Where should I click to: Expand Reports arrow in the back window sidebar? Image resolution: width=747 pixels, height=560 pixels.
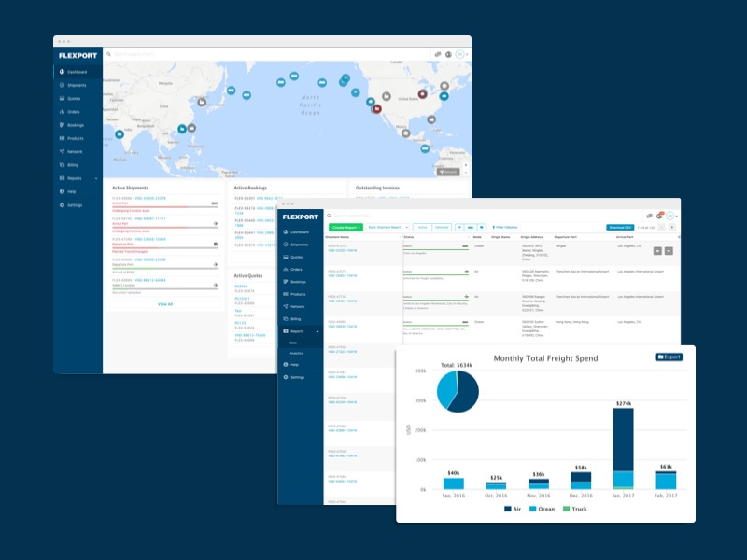(96, 178)
